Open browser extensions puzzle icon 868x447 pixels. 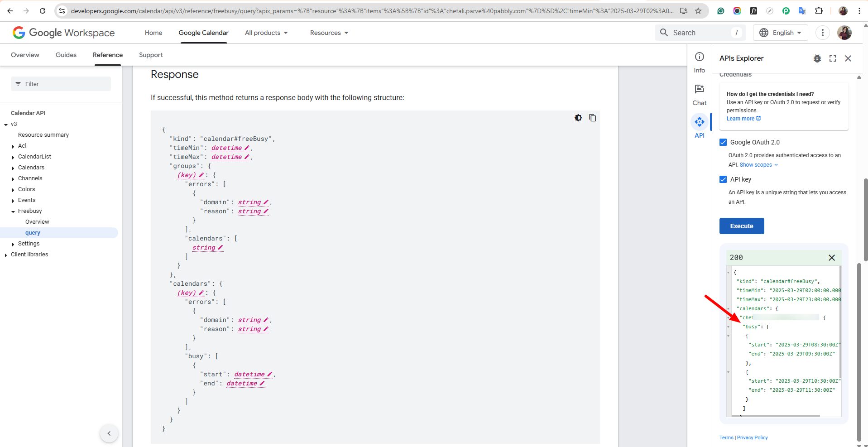819,11
